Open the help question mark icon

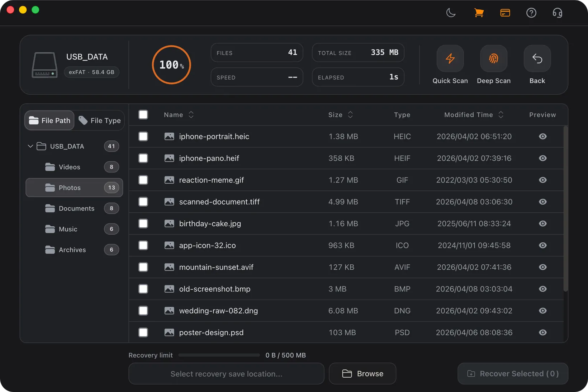point(531,13)
